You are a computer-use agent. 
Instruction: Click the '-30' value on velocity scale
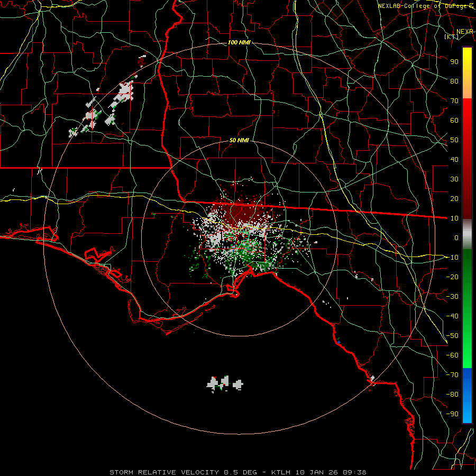pyautogui.click(x=452, y=297)
